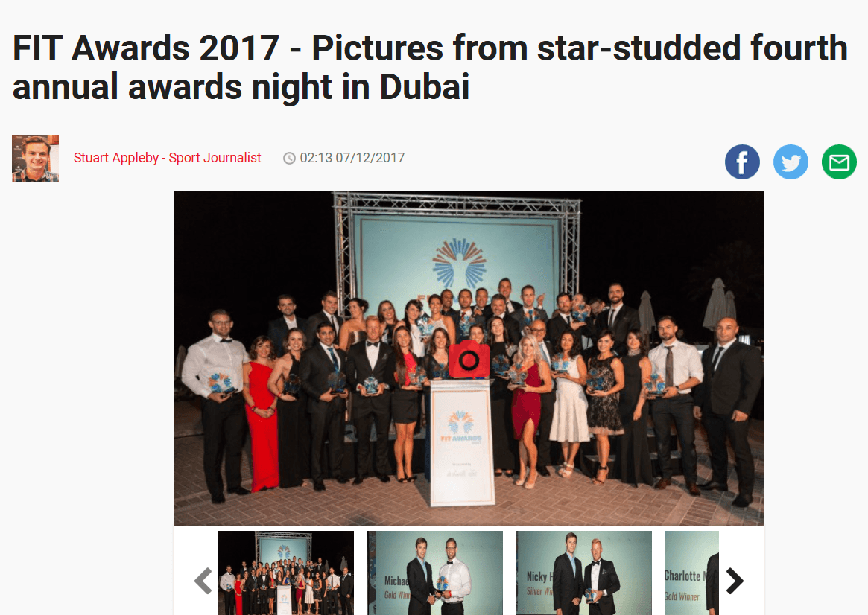Image resolution: width=868 pixels, height=615 pixels.
Task: Share article on Twitter
Action: 791,162
